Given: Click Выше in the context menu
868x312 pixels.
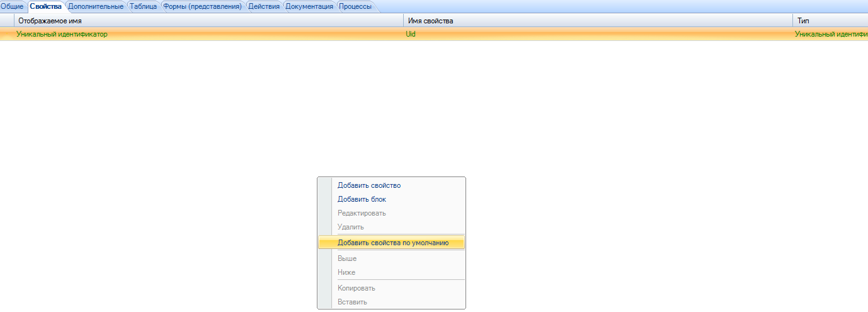Looking at the screenshot, I should click(391, 258).
